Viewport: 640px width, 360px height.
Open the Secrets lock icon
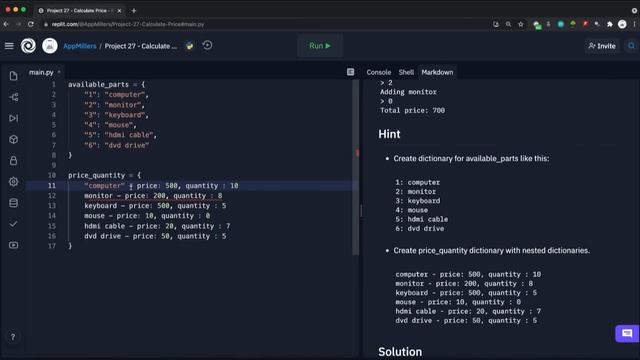[13, 160]
